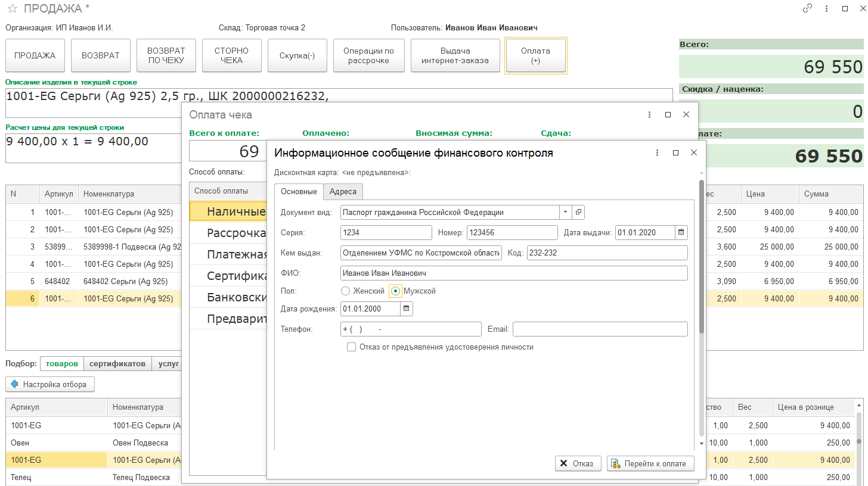Click Способ оплаты column header
The image size is (868, 486).
(x=228, y=191)
